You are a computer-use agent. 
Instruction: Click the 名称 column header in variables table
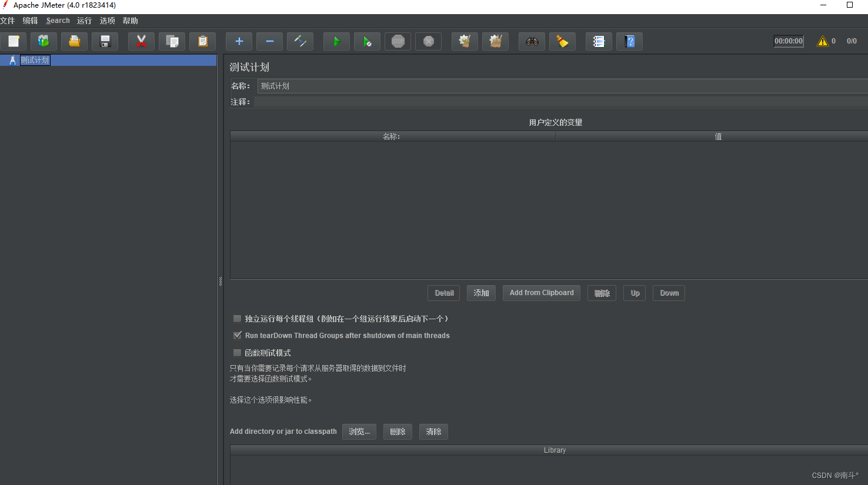coord(393,136)
